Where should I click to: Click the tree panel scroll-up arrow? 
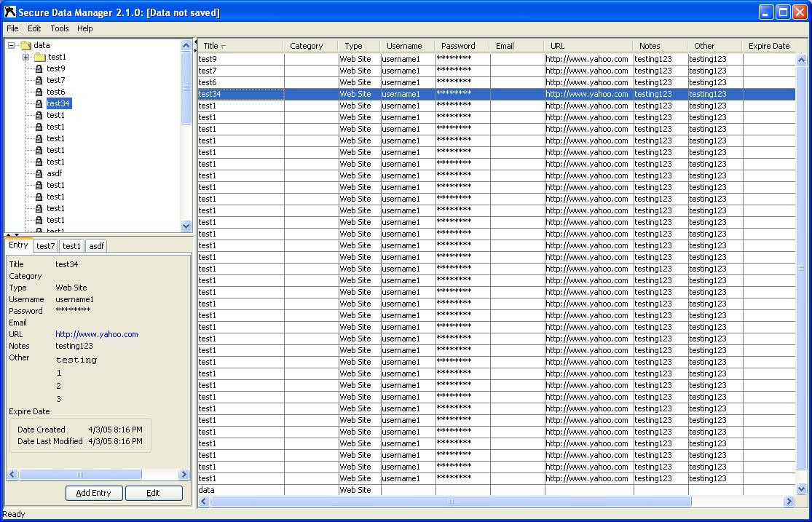[186, 46]
